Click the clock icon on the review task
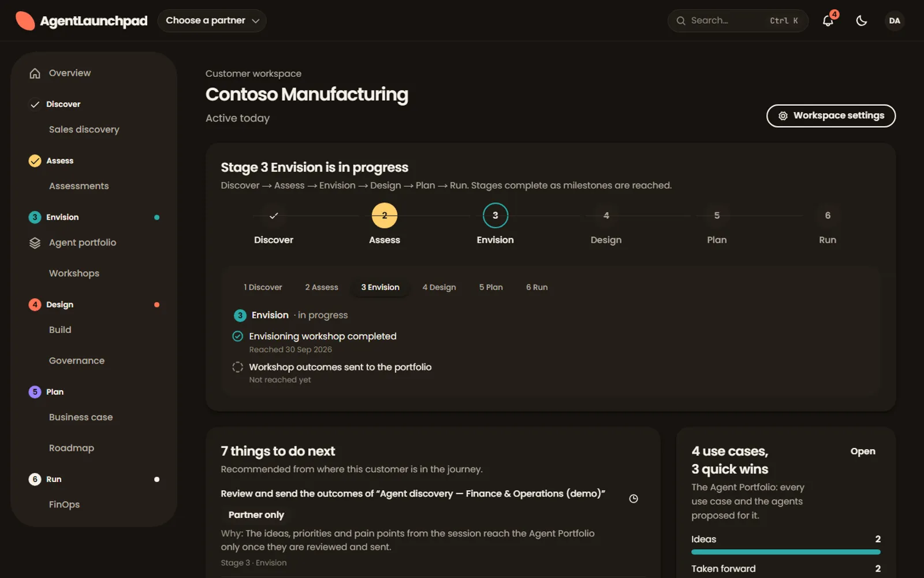Viewport: 924px width, 578px height. point(634,499)
